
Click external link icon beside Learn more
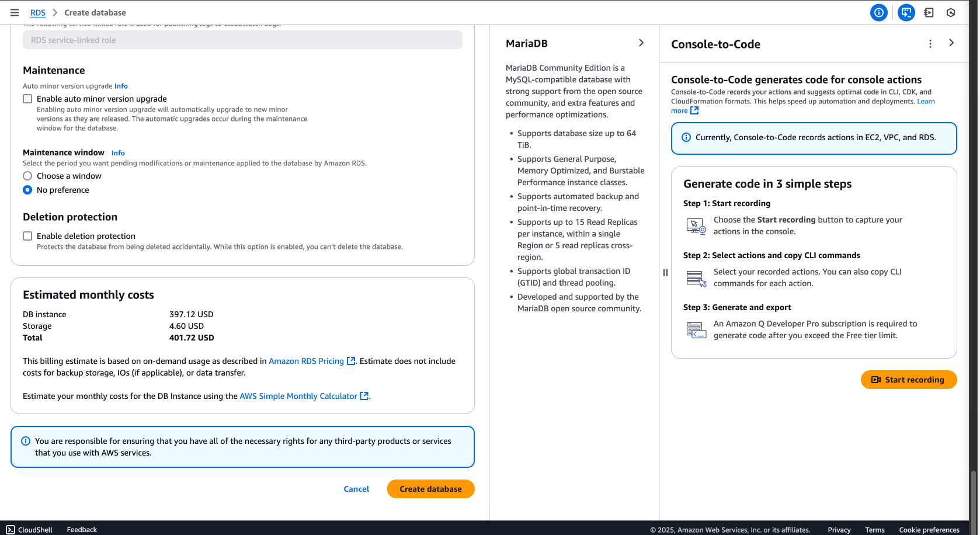[694, 110]
